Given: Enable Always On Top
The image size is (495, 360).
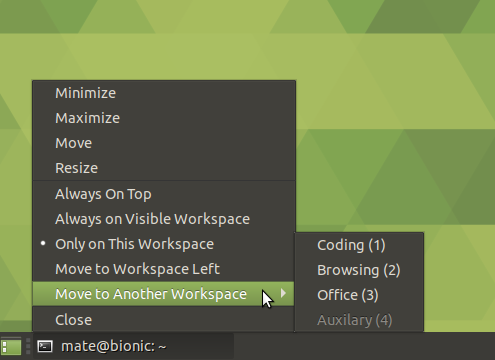Looking at the screenshot, I should click(x=163, y=194).
